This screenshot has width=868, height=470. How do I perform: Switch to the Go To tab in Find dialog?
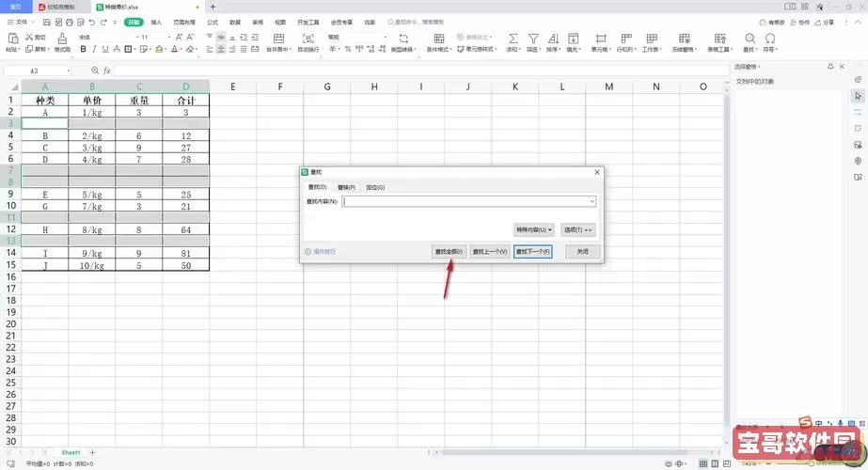(375, 187)
